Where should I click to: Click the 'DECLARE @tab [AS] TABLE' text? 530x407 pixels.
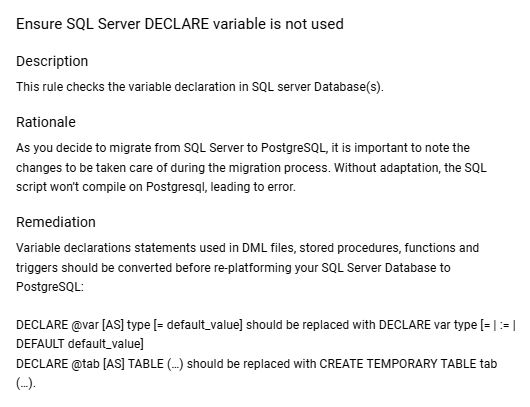(90, 364)
